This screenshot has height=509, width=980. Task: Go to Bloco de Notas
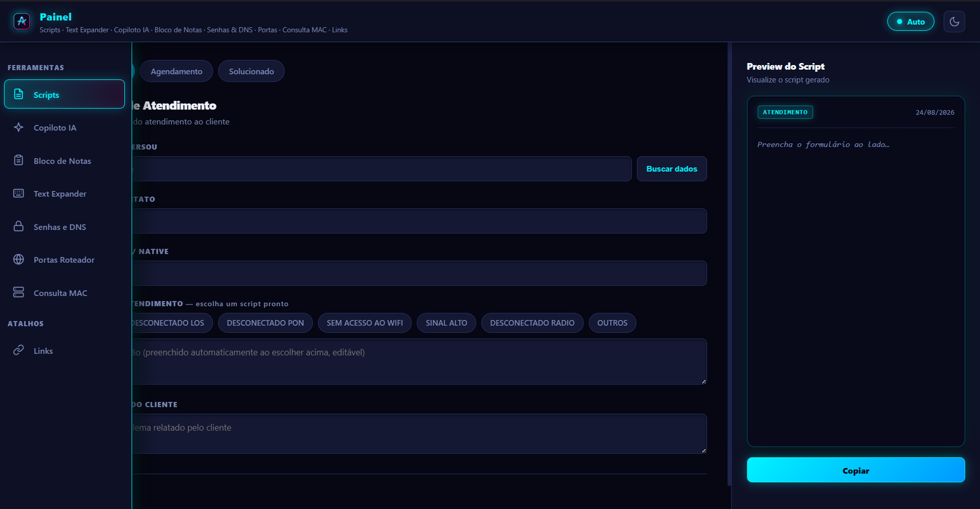coord(64,160)
